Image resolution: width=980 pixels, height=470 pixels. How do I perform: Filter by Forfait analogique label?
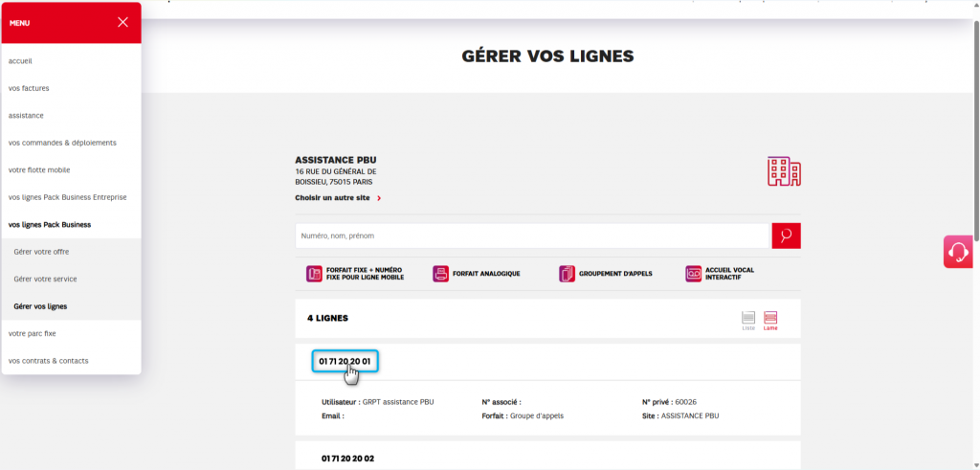(x=486, y=274)
